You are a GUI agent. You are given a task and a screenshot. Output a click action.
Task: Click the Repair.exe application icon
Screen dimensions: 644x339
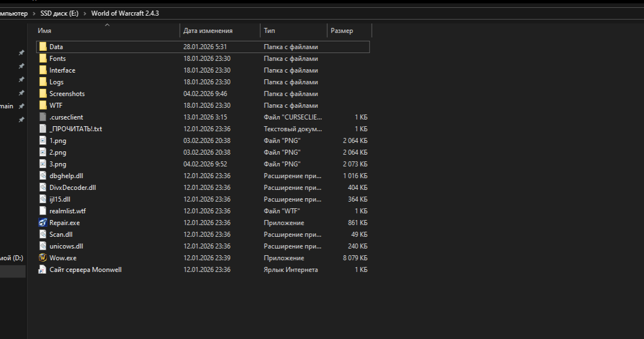pyautogui.click(x=43, y=223)
